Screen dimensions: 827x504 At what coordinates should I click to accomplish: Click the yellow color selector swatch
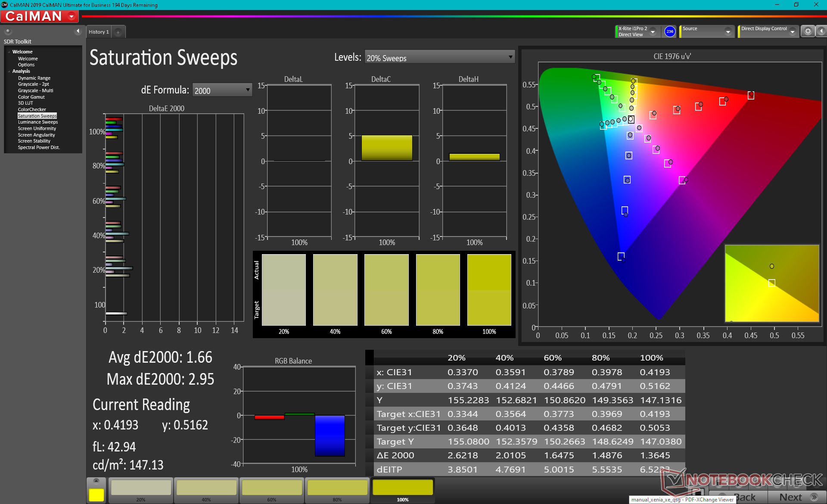pyautogui.click(x=96, y=495)
